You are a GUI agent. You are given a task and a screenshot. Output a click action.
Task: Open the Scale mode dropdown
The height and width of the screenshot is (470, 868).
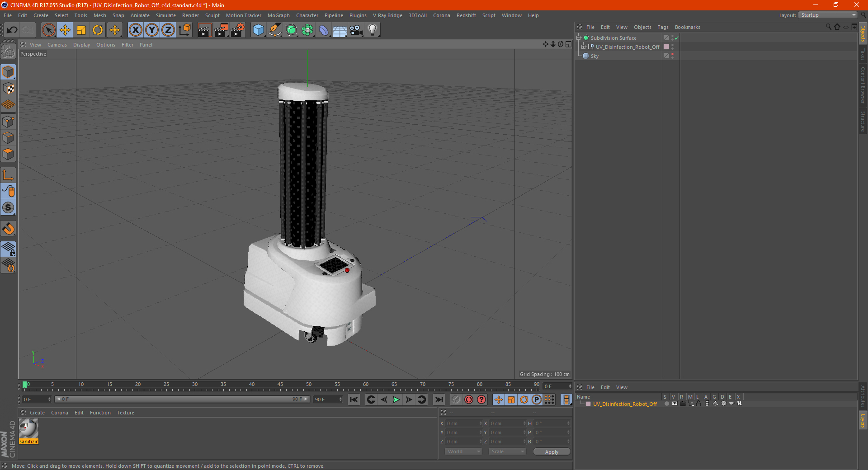(507, 451)
